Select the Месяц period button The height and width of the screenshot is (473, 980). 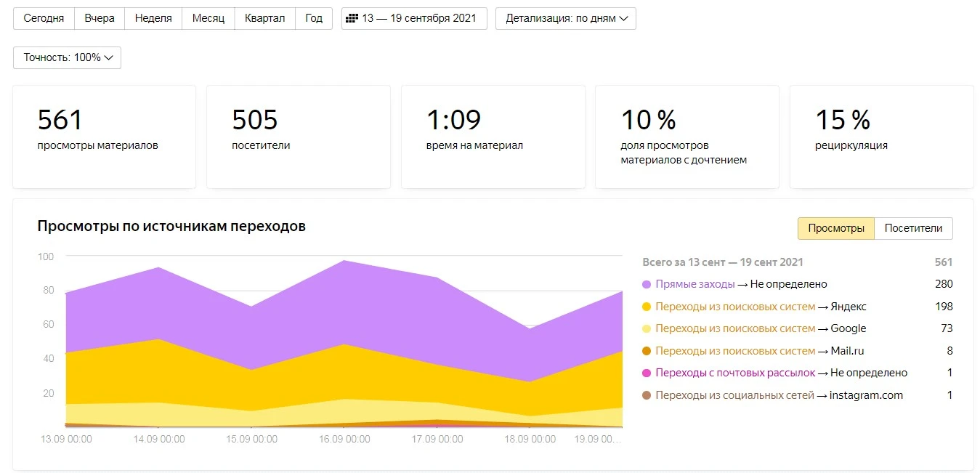[208, 18]
